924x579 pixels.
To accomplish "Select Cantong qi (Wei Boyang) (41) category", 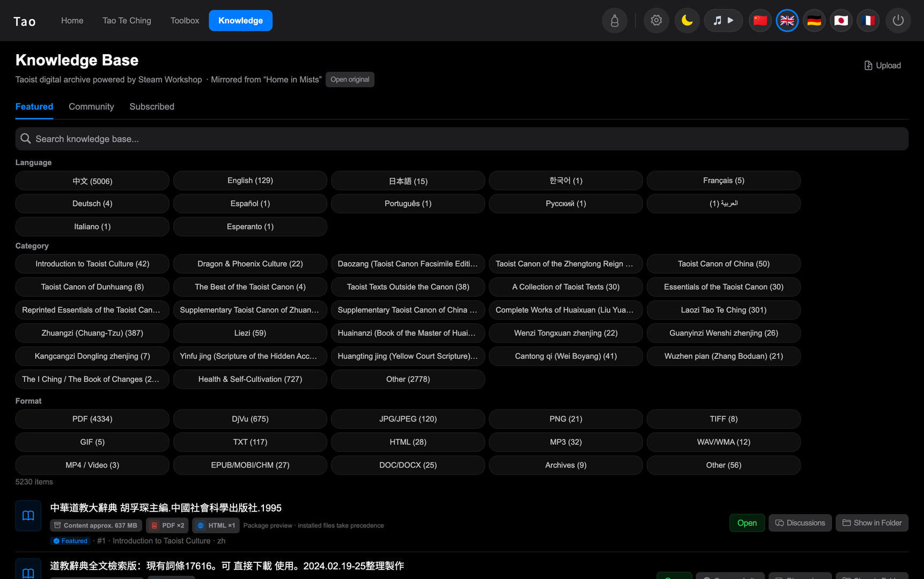I will pos(566,356).
